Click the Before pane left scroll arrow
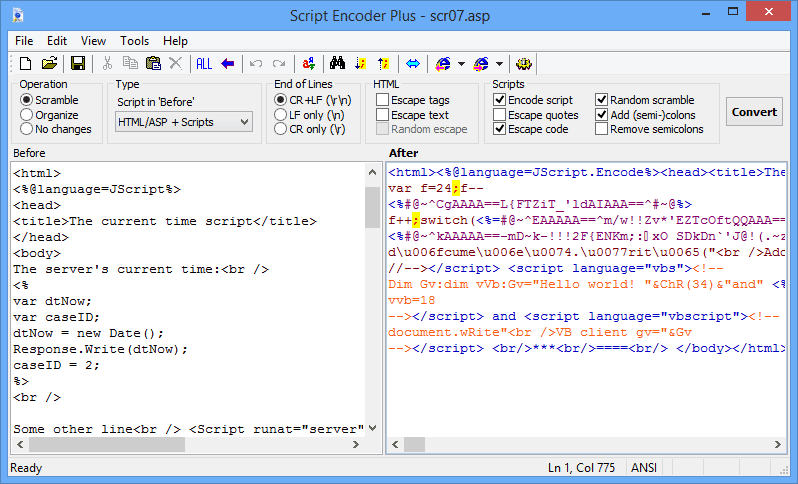 pyautogui.click(x=20, y=444)
